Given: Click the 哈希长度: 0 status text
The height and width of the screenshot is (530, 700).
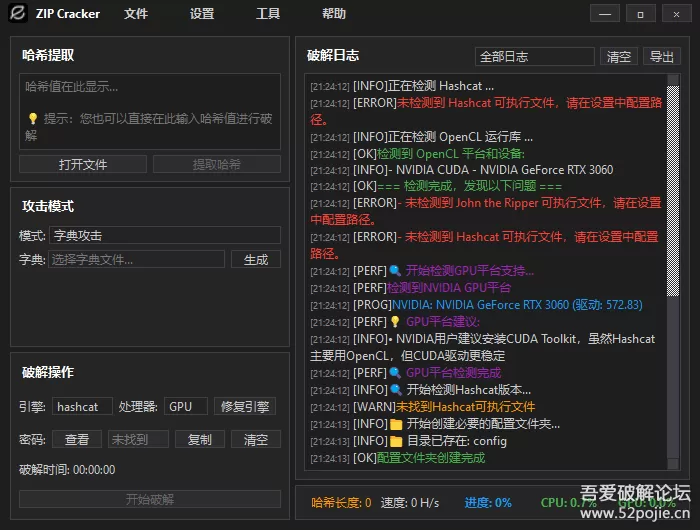Looking at the screenshot, I should [x=342, y=503].
